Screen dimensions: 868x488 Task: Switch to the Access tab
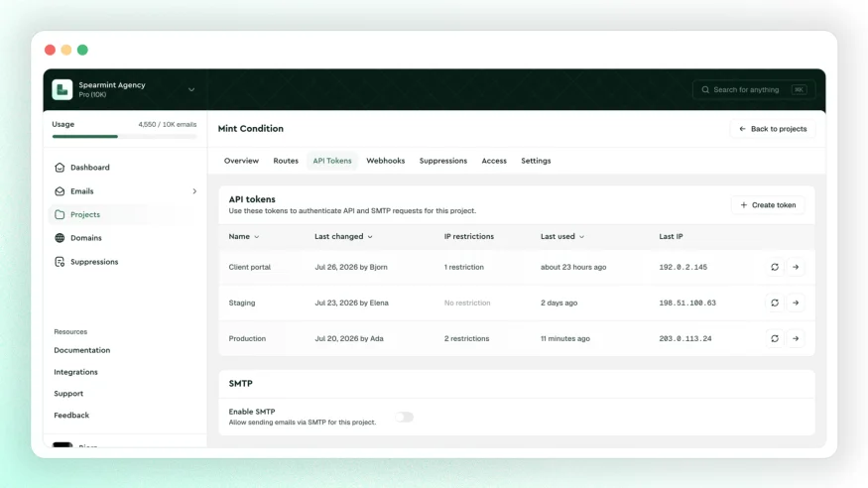pos(494,161)
